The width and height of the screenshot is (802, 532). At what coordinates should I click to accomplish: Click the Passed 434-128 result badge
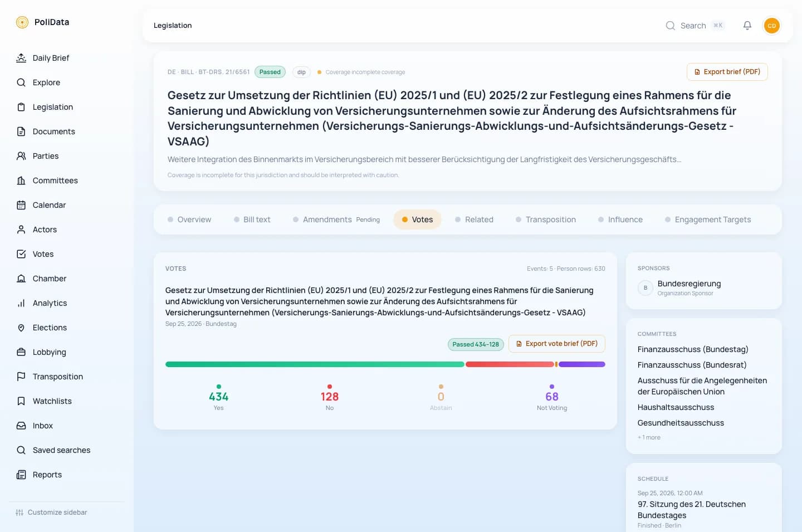(x=476, y=344)
